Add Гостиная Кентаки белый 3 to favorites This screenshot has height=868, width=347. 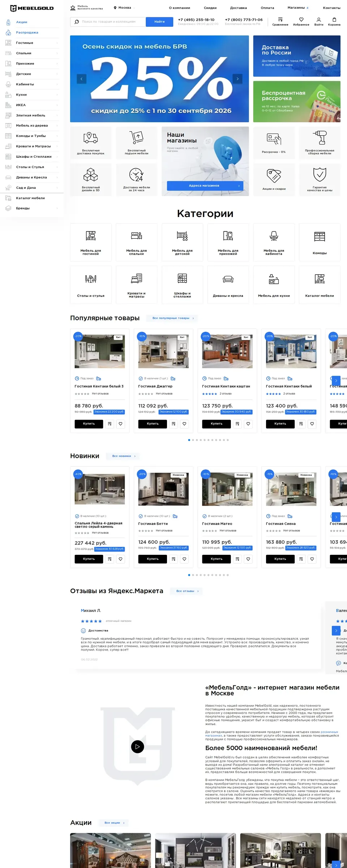coord(120,424)
